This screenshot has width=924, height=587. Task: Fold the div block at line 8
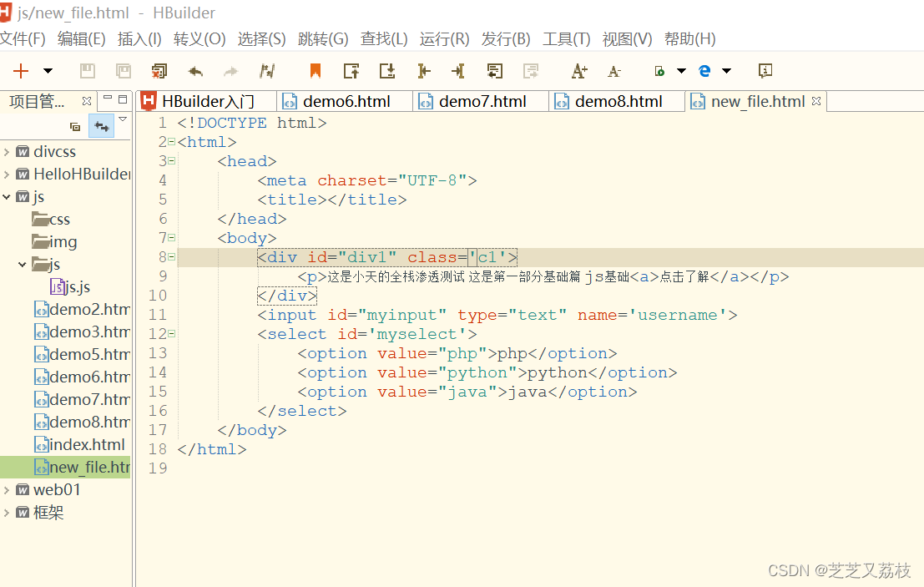(x=171, y=257)
